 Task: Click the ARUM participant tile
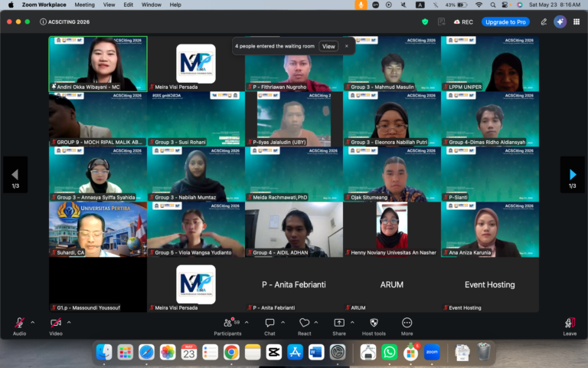392,284
